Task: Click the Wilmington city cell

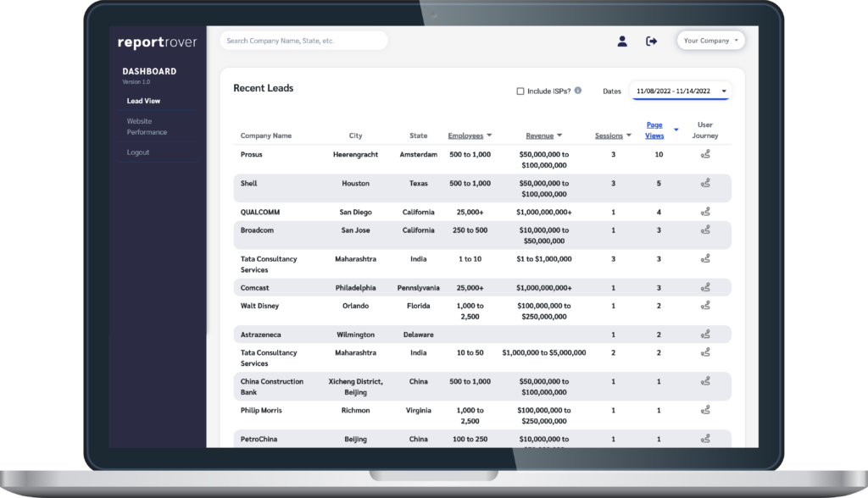Action: click(355, 335)
